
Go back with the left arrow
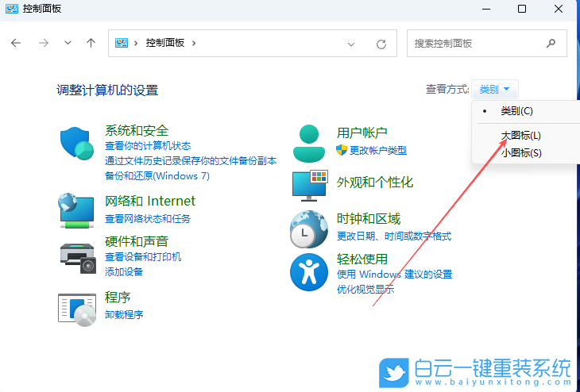(16, 43)
